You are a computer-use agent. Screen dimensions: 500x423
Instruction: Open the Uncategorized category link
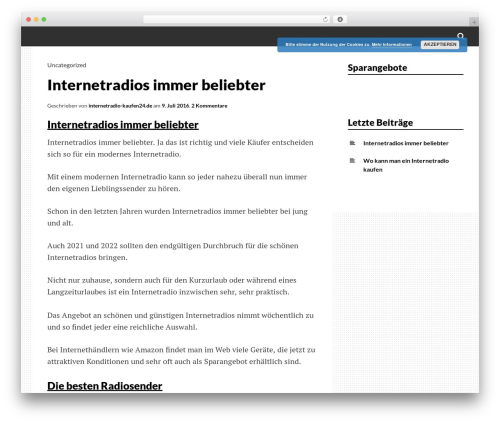67,65
